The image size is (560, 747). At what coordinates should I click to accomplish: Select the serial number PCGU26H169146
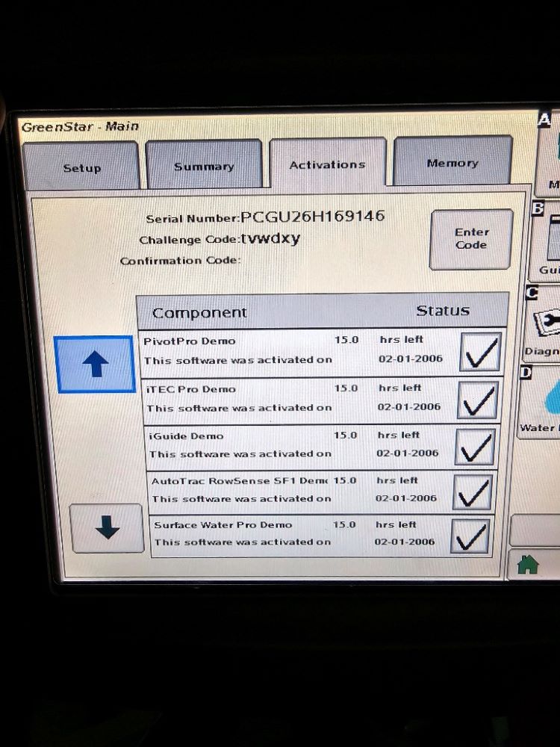(x=312, y=217)
